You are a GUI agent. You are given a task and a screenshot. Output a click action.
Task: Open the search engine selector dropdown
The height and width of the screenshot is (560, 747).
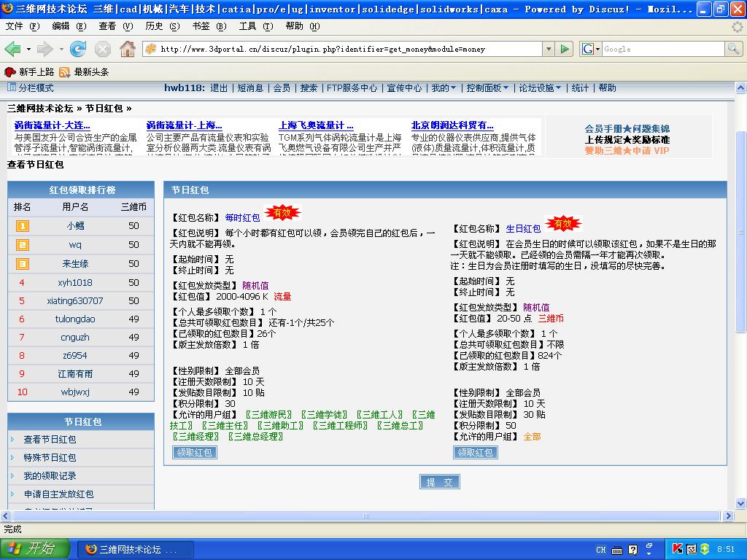[x=597, y=49]
